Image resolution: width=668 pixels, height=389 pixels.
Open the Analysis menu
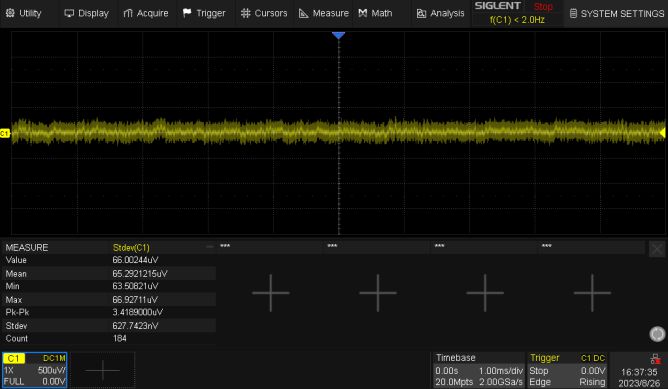440,13
